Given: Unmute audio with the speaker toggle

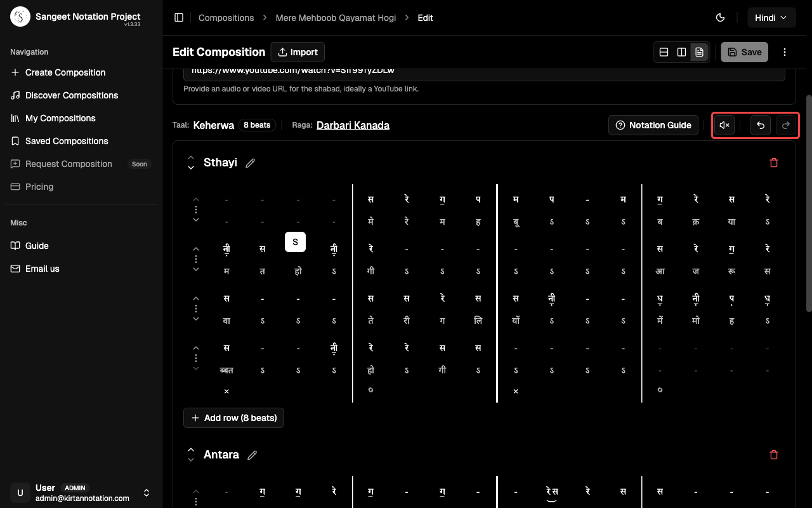Looking at the screenshot, I should coord(724,125).
